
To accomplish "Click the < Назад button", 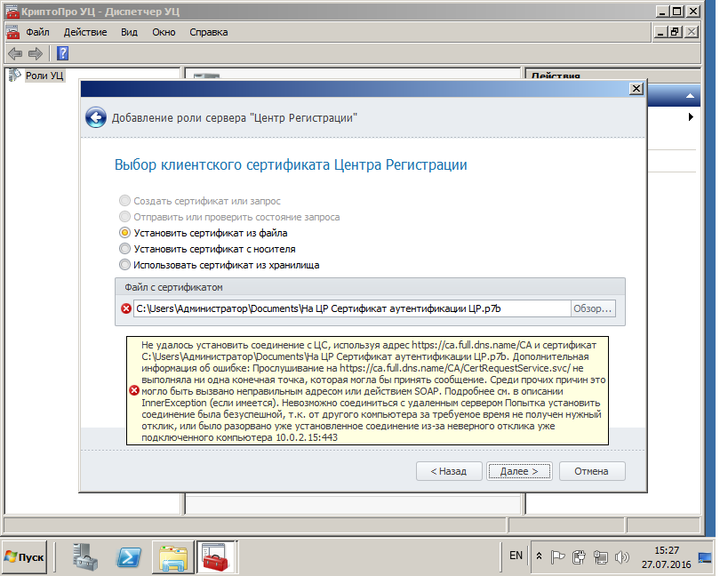I will click(449, 471).
